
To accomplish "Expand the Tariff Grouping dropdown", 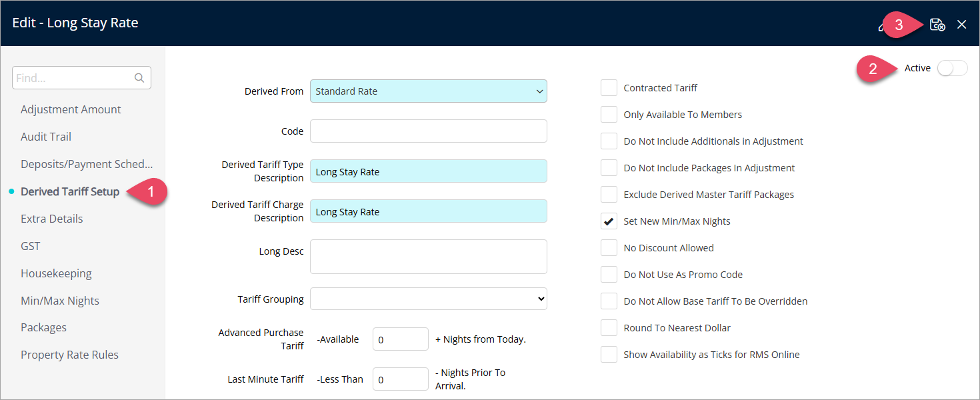I will pos(428,299).
